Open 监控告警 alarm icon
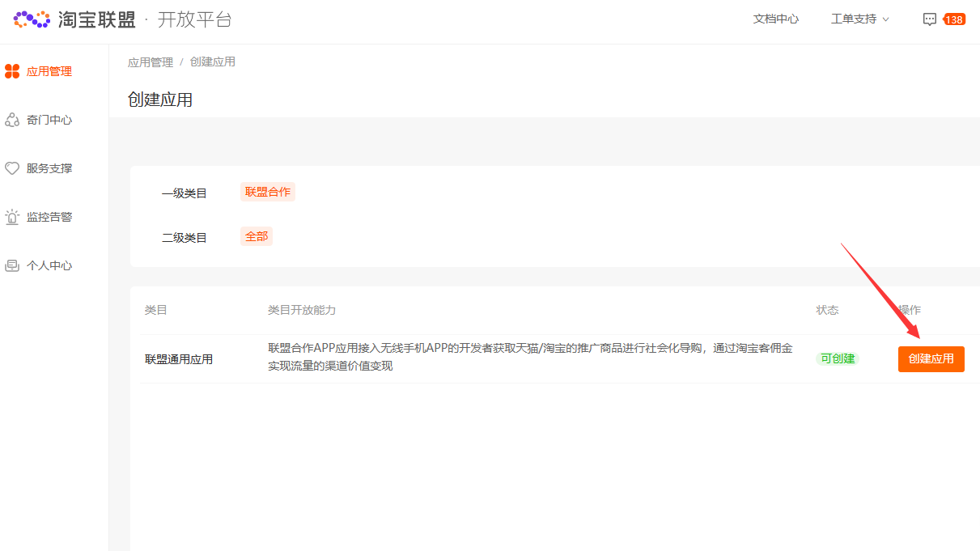The image size is (980, 551). tap(12, 217)
